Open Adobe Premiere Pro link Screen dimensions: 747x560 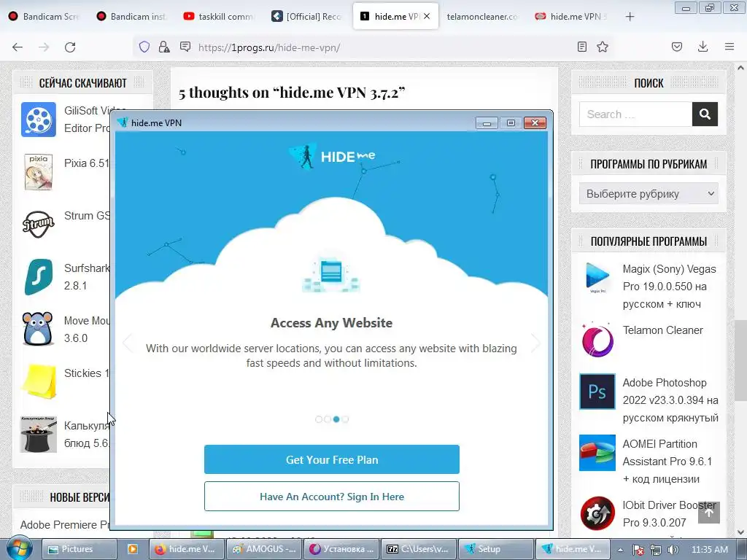point(65,525)
